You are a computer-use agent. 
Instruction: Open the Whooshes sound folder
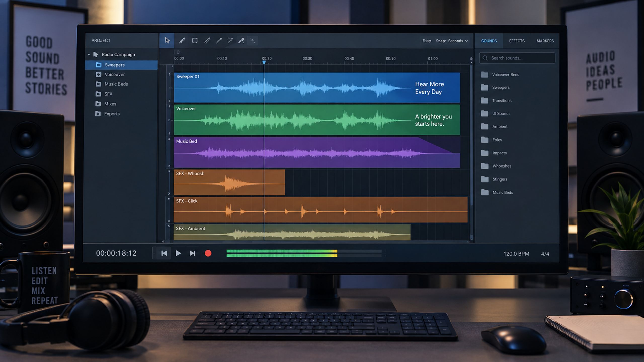(496, 166)
